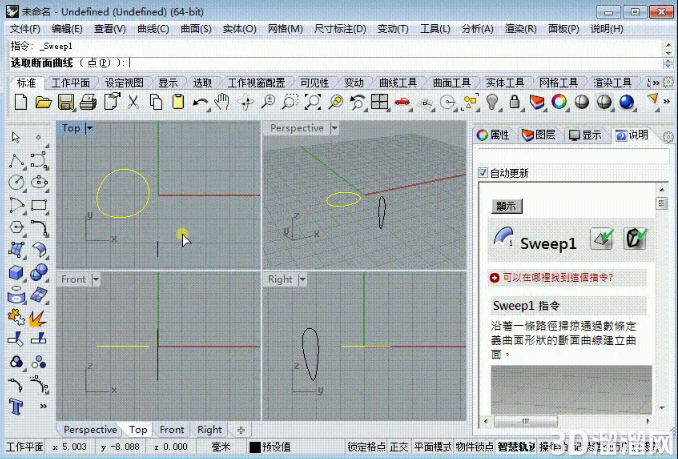This screenshot has width=678, height=459.
Task: Click the Zoom Window icon
Action: point(290,102)
